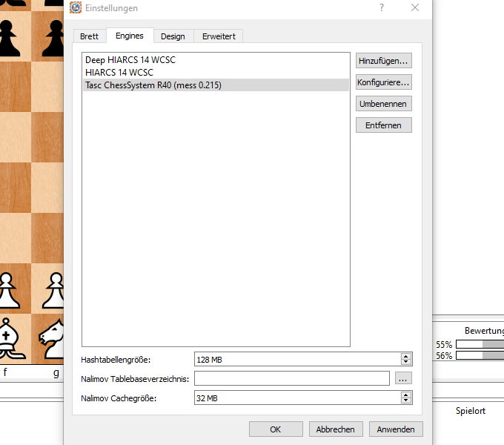Confirm settings with OK
The image size is (504, 445).
coord(276,429)
